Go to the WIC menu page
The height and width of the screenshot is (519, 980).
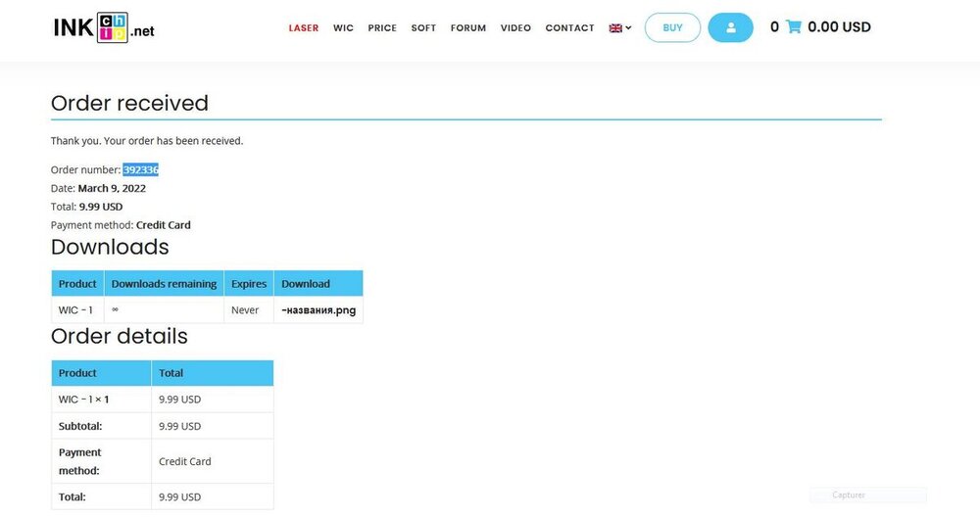tap(343, 28)
